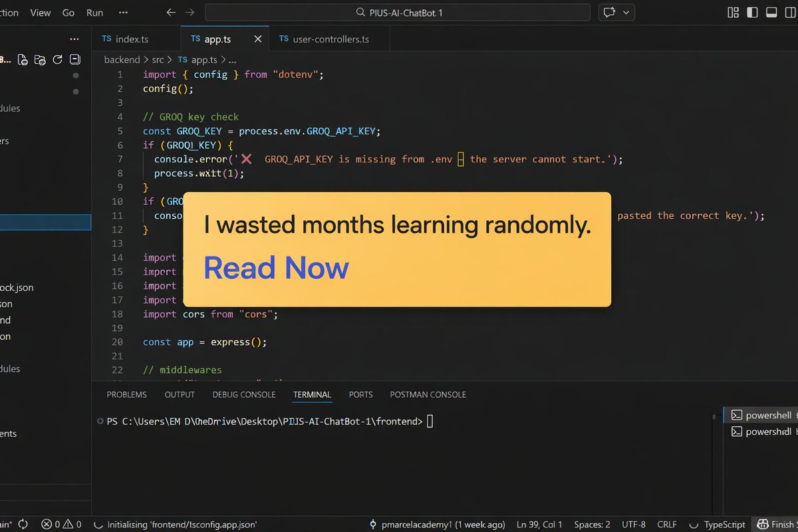Close the app.ts tab
Viewport: 798px width, 532px height.
pyautogui.click(x=258, y=39)
